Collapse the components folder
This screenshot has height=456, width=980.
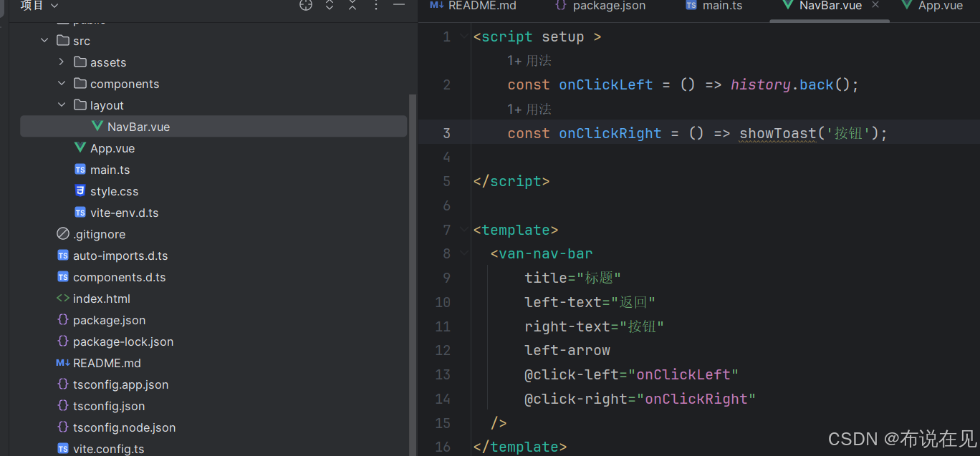[62, 84]
